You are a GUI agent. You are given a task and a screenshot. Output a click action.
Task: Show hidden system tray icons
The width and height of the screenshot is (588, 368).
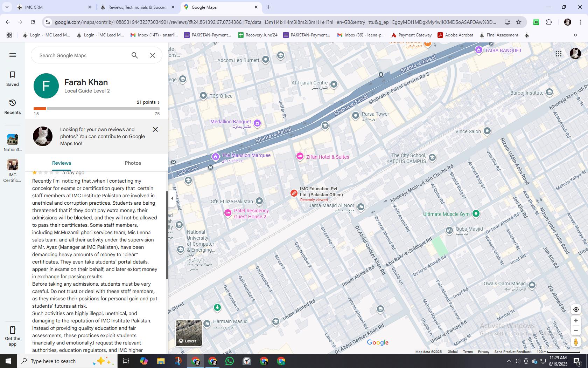pyautogui.click(x=509, y=361)
